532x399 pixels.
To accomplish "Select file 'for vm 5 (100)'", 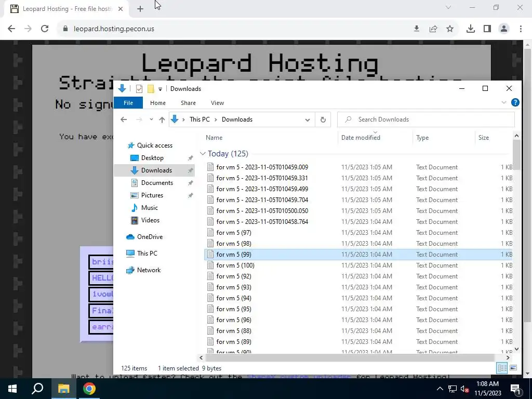I will pyautogui.click(x=235, y=265).
